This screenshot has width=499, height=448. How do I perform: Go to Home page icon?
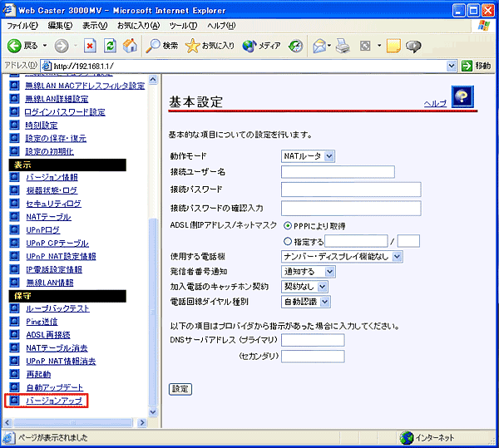point(131,46)
